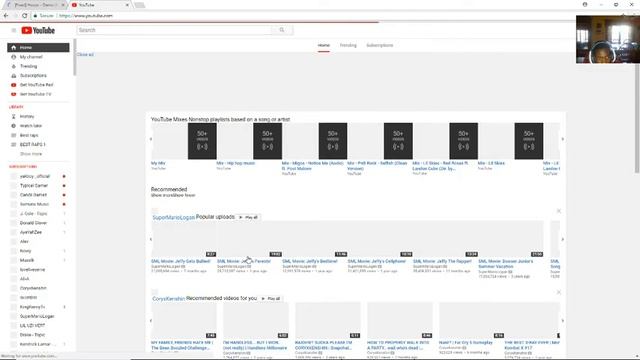This screenshot has height=360, width=640.
Task: Click the Watch later clock icon
Action: [x=13, y=126]
